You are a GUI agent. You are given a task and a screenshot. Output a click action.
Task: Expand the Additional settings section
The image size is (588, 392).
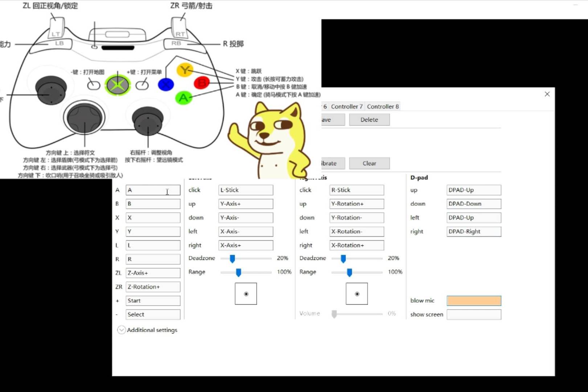[x=122, y=330]
